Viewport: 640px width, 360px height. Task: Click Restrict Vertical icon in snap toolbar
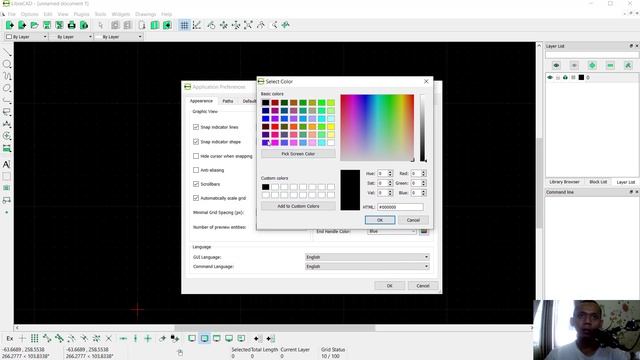pos(136,338)
